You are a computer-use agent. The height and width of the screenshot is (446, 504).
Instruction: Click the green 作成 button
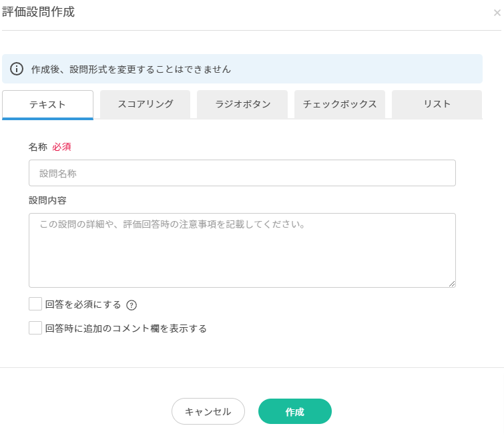click(x=295, y=411)
